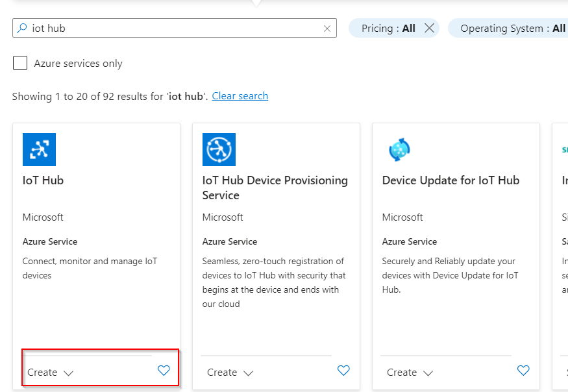Open Create dropdown on IoT Hub card
Viewport: 568px width, 392px height.
coord(51,373)
